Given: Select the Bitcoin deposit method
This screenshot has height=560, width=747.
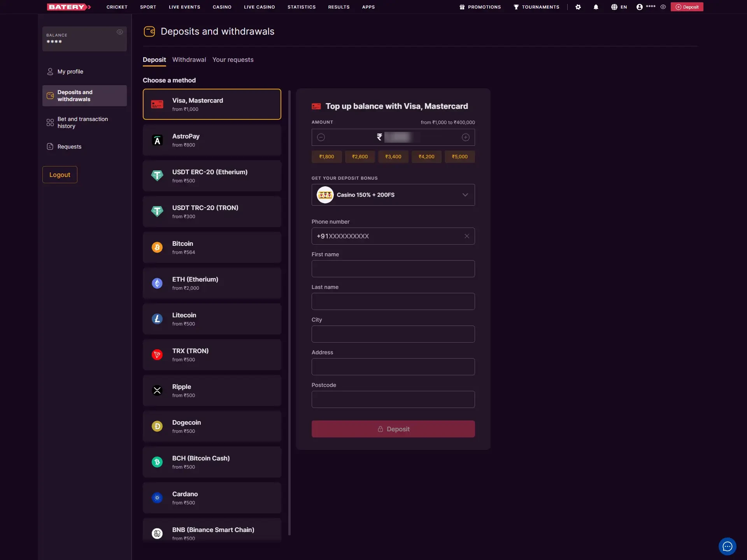Looking at the screenshot, I should point(212,247).
